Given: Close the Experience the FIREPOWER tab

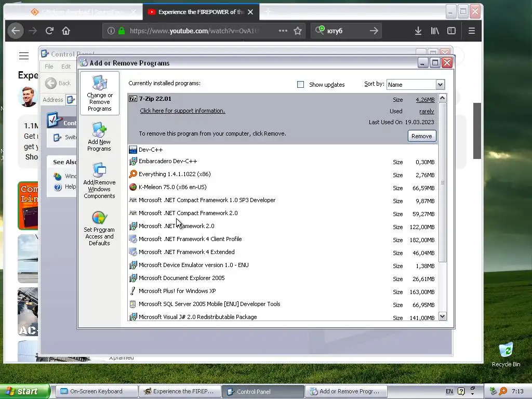Looking at the screenshot, I should click(x=250, y=12).
